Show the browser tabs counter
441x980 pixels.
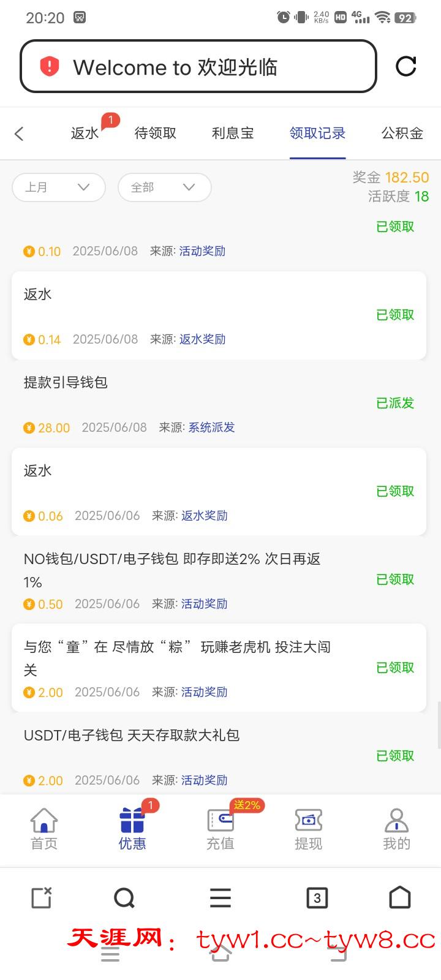click(317, 898)
